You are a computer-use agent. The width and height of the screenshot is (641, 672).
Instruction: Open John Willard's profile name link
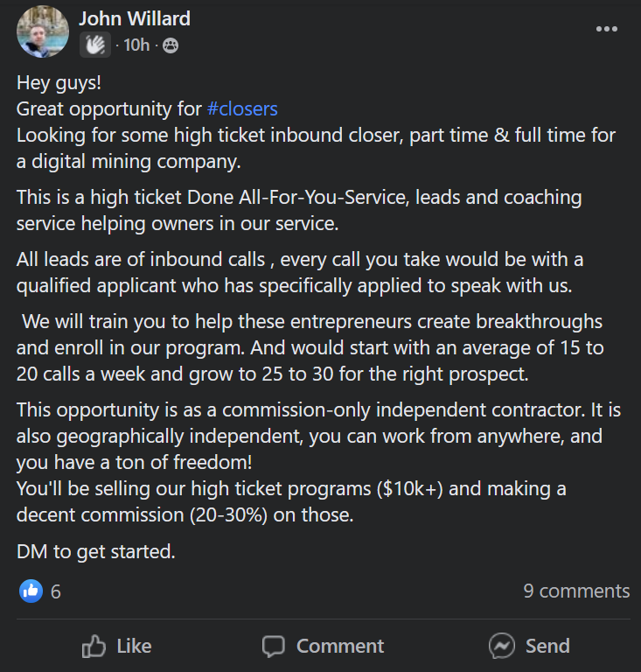(134, 18)
